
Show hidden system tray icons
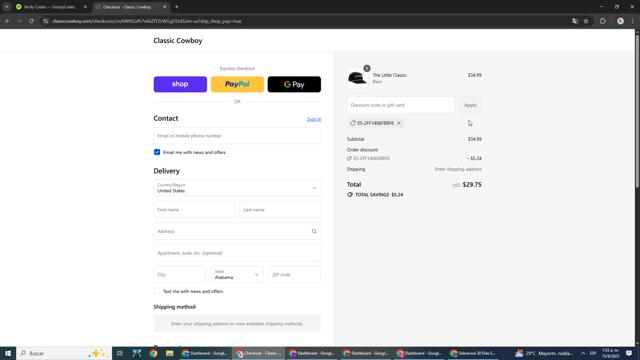[583, 353]
